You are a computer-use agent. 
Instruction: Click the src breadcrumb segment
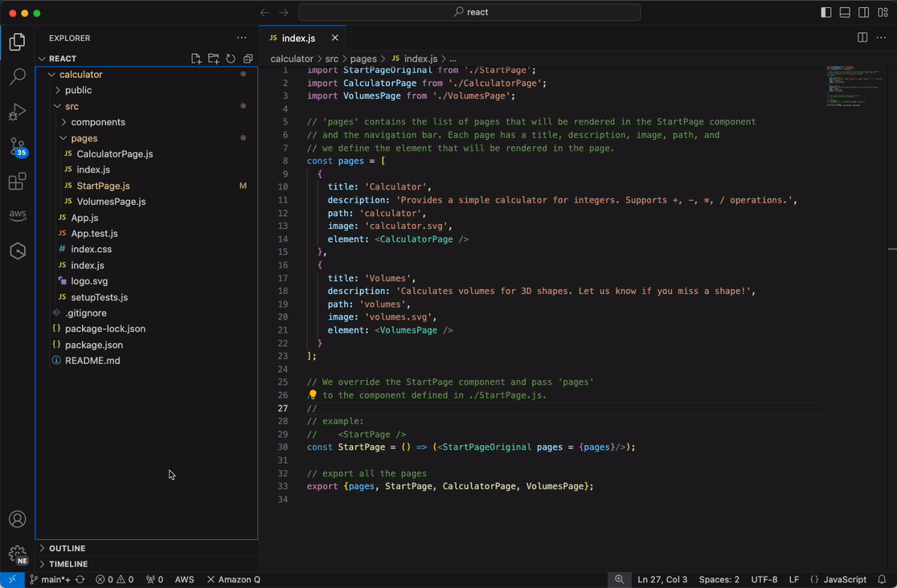pyautogui.click(x=332, y=59)
